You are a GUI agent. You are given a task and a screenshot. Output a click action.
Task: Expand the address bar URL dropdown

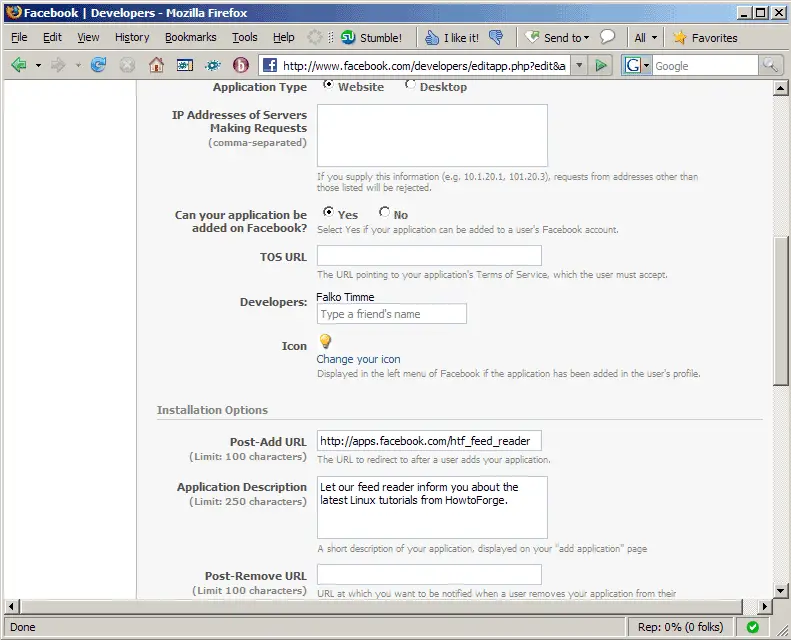580,65
